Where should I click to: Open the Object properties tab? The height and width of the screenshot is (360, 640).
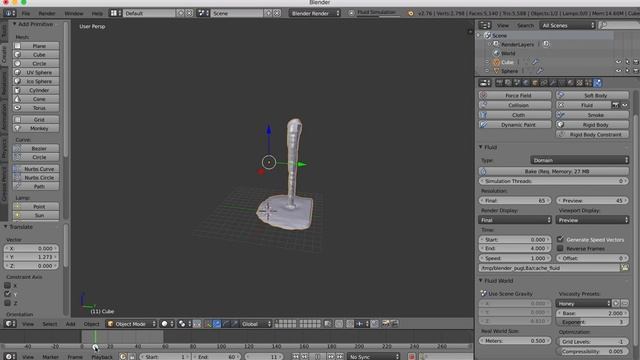[535, 83]
